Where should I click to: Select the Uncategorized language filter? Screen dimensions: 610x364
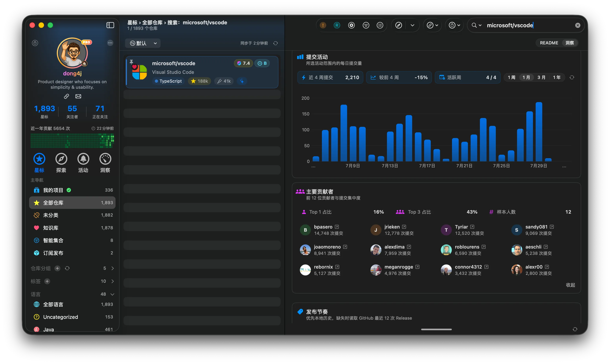click(x=72, y=317)
